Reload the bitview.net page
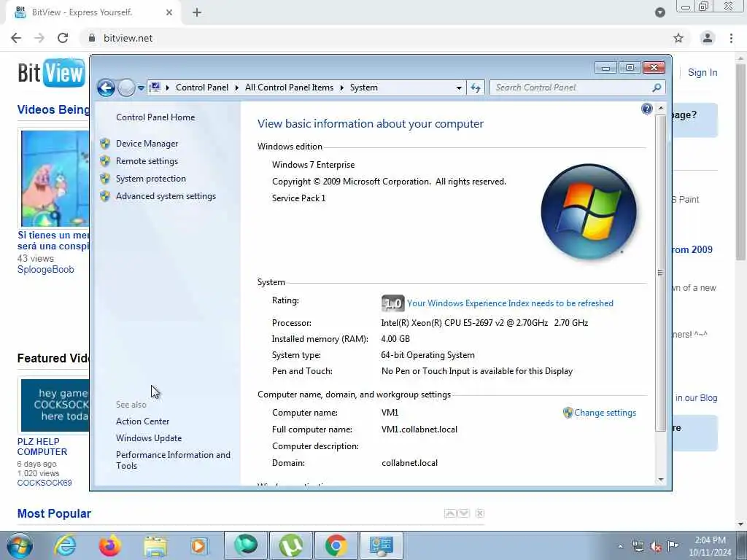 coord(63,38)
